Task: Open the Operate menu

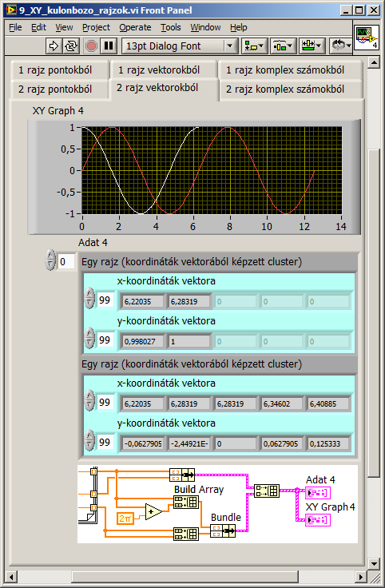Action: (x=135, y=27)
